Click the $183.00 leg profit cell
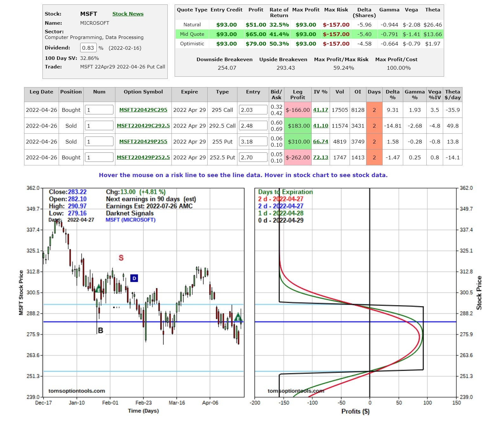The height and width of the screenshot is (422, 504). click(298, 126)
